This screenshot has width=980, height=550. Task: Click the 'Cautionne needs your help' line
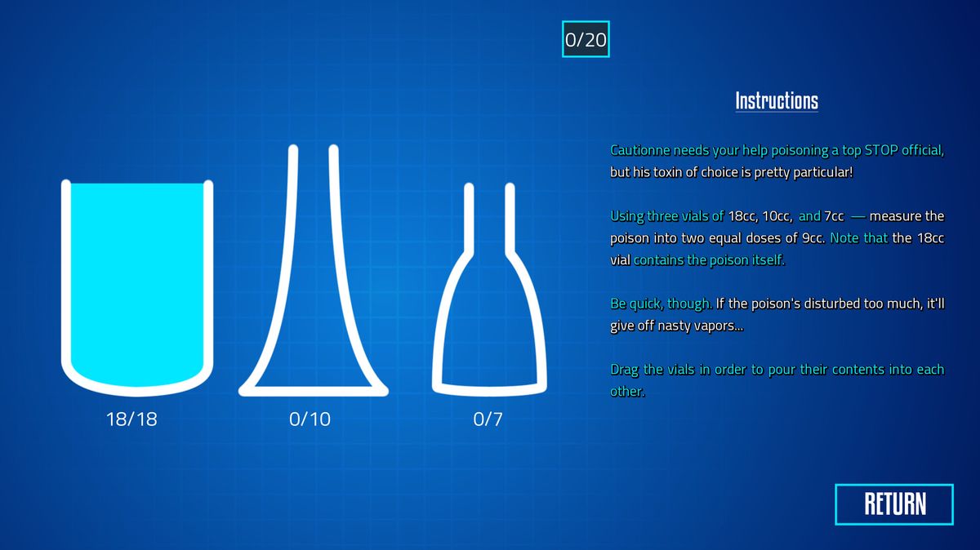(x=777, y=151)
